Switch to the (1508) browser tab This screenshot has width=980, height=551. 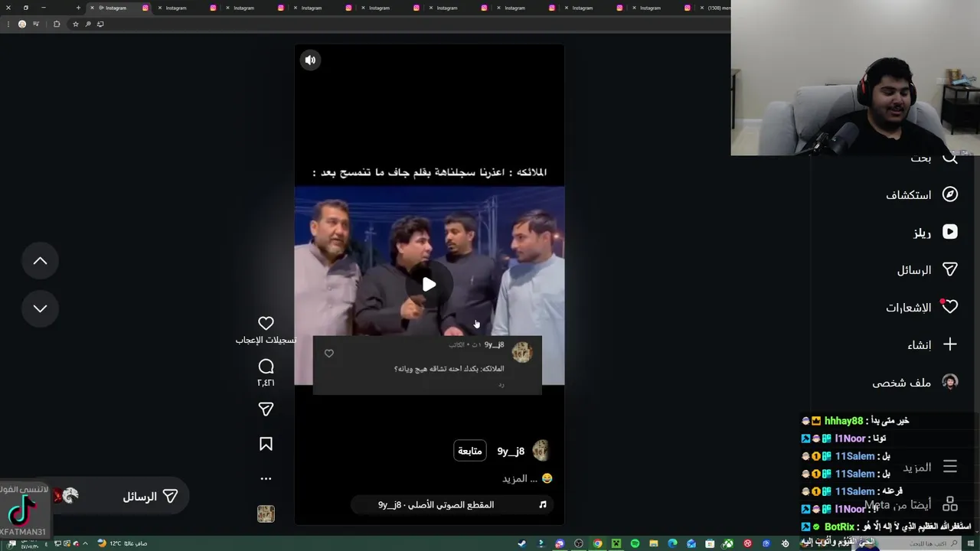coord(715,8)
